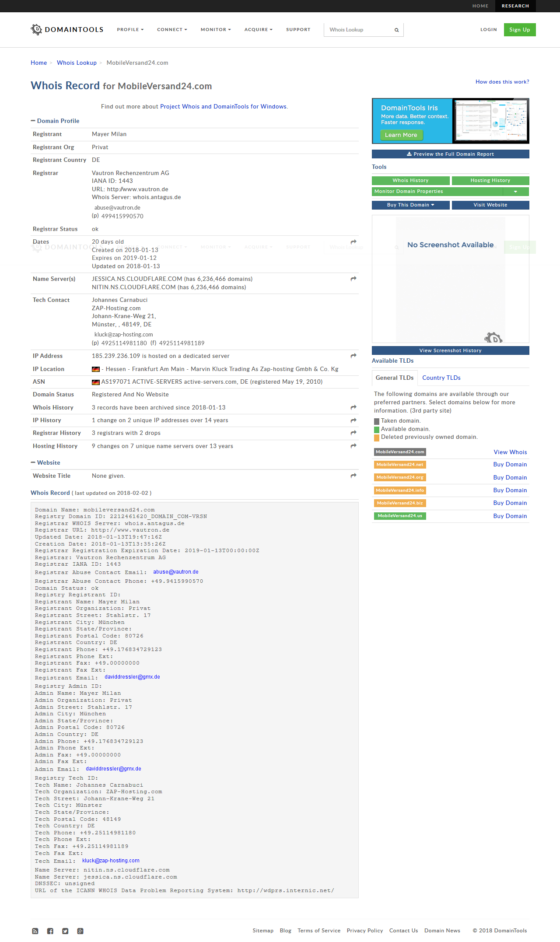Image resolution: width=560 pixels, height=942 pixels.
Task: Click the Hosting History tool button
Action: (x=490, y=180)
